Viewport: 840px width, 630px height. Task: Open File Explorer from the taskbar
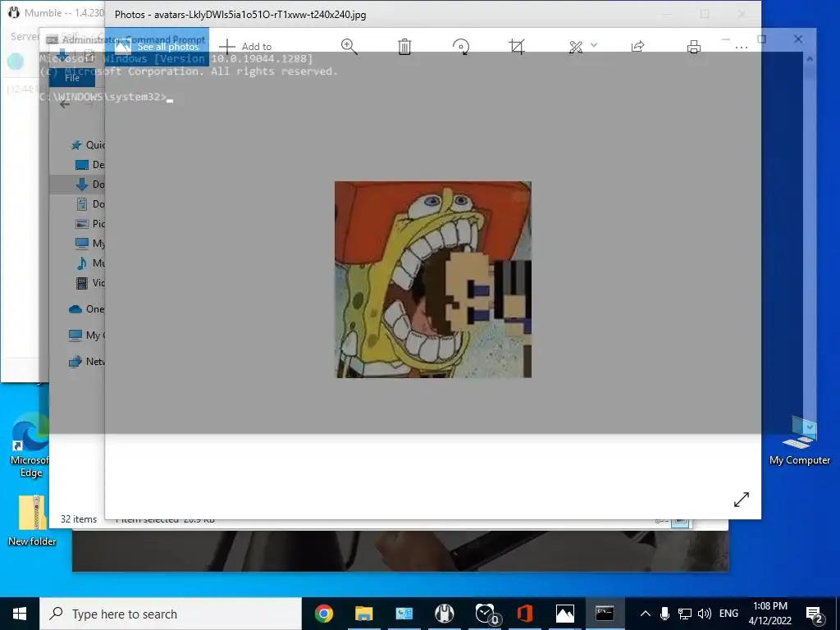coord(363,614)
